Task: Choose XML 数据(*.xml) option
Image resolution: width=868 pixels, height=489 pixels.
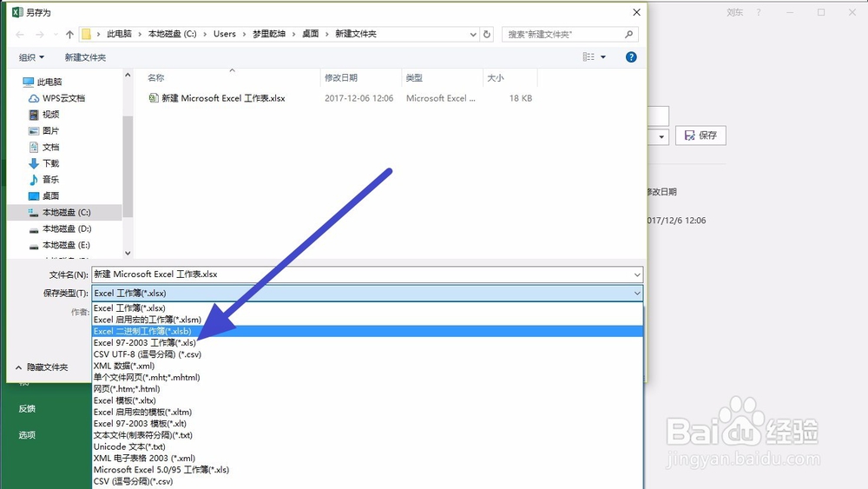Action: (367, 366)
